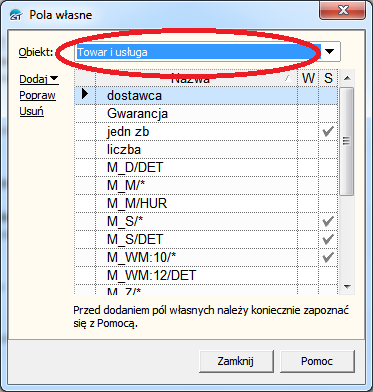Select the M_WM:12/DET row
This screenshot has width=373, height=392.
click(x=206, y=275)
